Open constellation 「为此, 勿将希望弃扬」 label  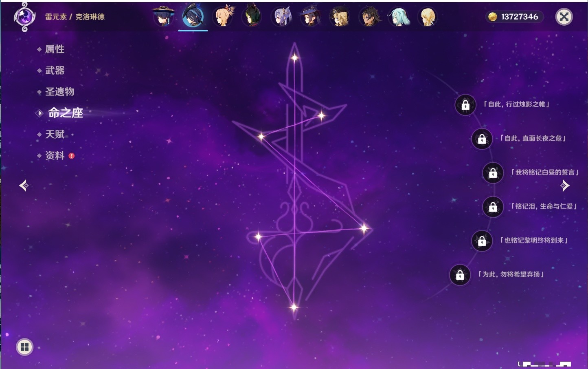pyautogui.click(x=511, y=274)
